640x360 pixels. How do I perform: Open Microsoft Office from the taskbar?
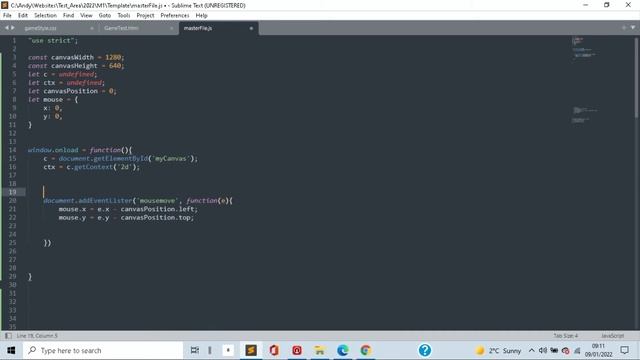coord(274,350)
